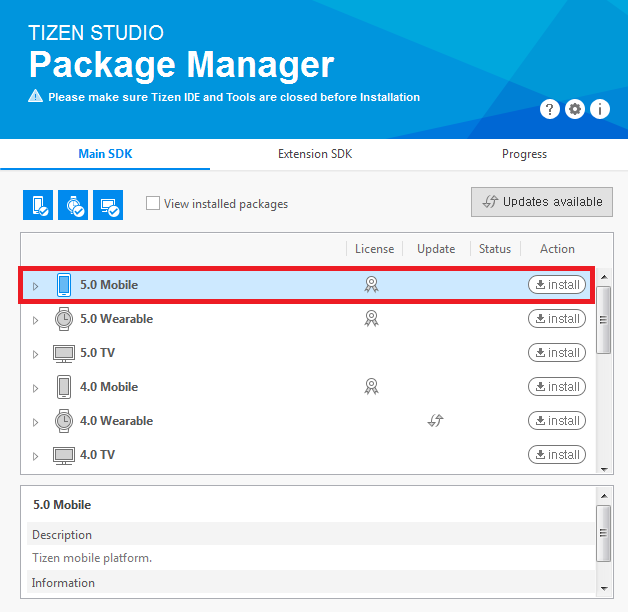
Task: Switch to the Extension SDK tab
Action: pyautogui.click(x=315, y=154)
